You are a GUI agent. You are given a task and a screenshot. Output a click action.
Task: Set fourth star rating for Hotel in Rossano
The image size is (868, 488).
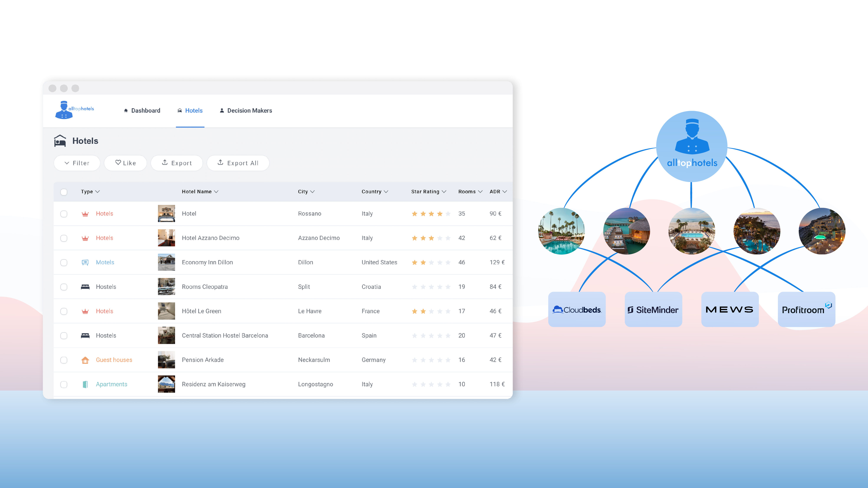point(440,214)
